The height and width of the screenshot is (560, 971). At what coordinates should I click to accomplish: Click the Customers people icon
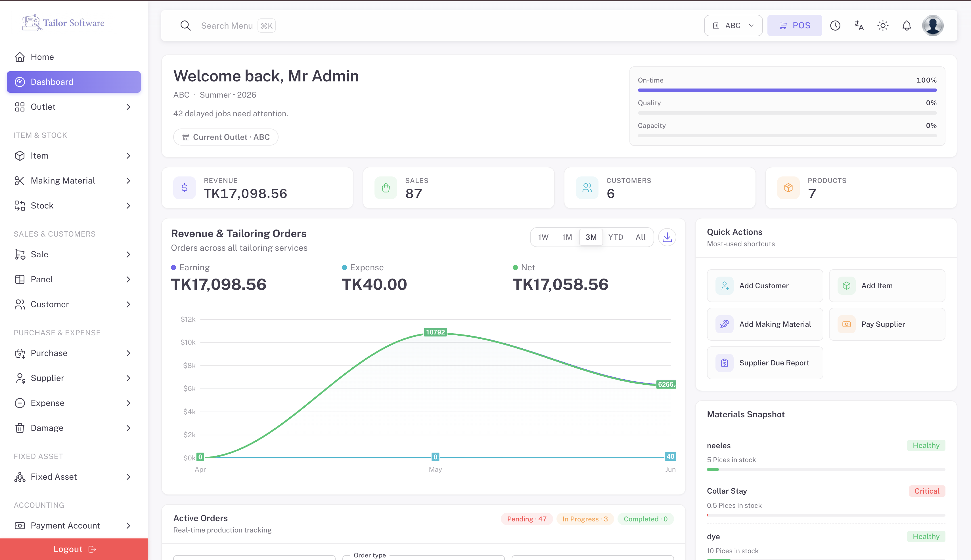pyautogui.click(x=587, y=188)
